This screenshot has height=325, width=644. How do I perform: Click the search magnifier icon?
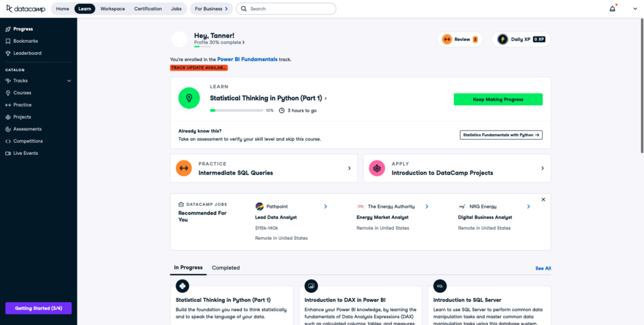click(244, 9)
